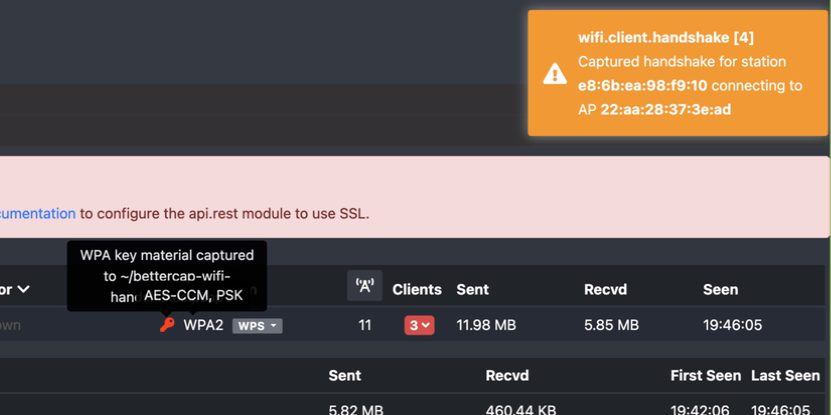This screenshot has height=415, width=831.
Task: Sort access points by Recvd column
Action: 607,289
